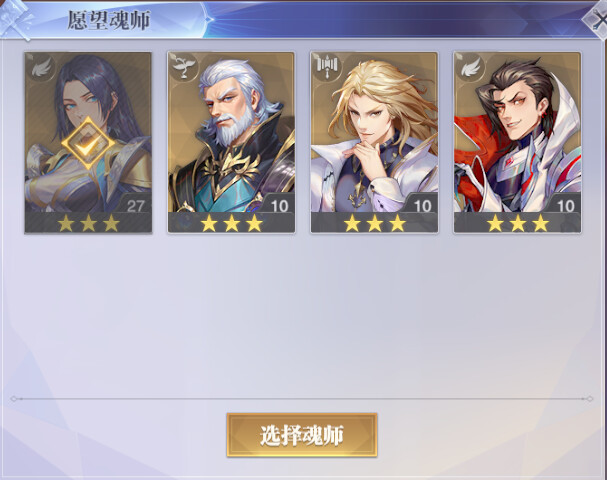Viewport: 607px width, 480px height.
Task: Click the wing class icon on first card
Action: coord(41,68)
